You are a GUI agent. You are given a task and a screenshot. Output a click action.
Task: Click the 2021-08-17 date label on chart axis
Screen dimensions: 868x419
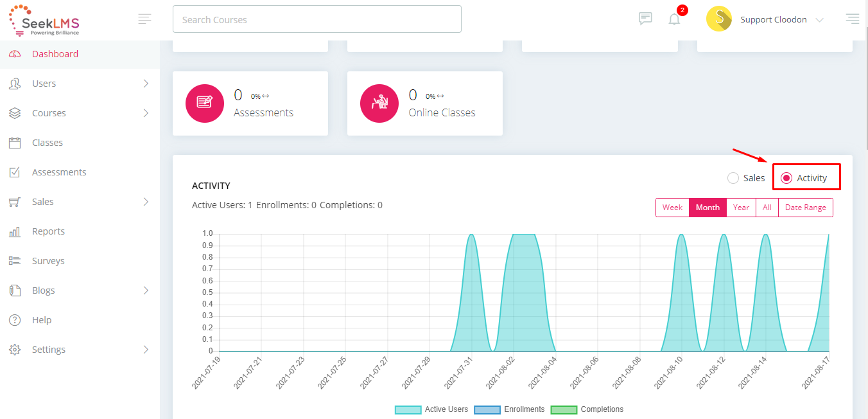pos(817,373)
